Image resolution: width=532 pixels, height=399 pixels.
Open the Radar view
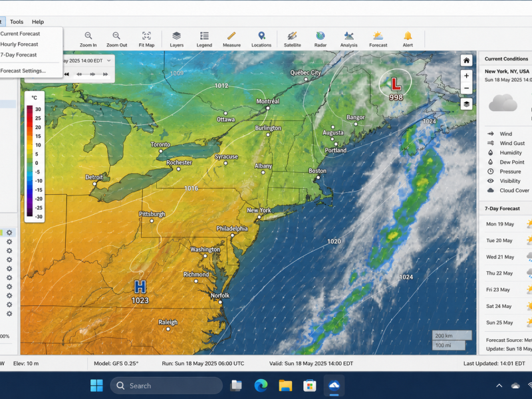point(321,39)
